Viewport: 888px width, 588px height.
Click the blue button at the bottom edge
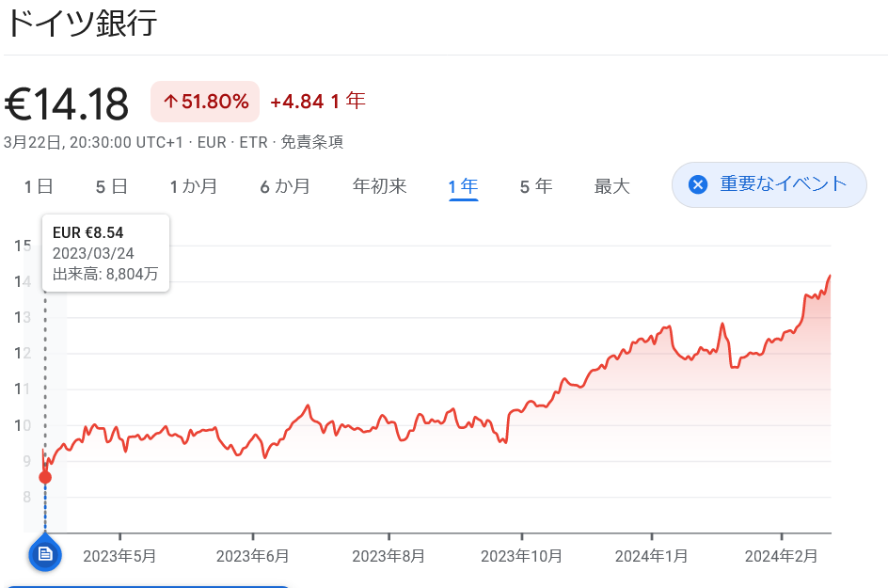click(151, 585)
